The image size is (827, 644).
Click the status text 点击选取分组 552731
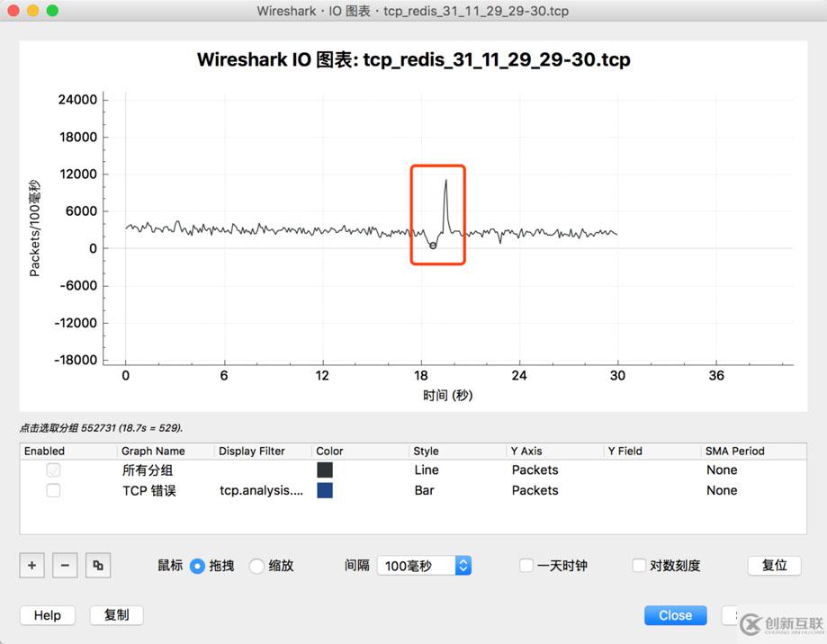point(102,428)
